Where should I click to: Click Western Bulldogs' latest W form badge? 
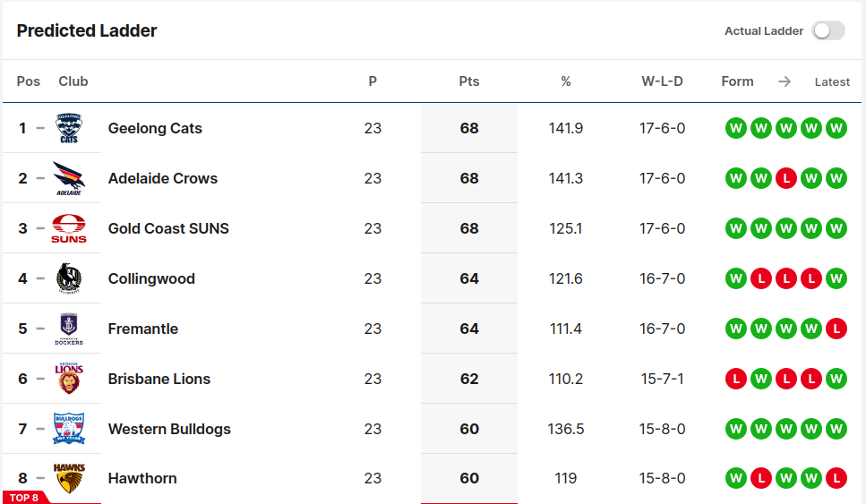coord(836,429)
